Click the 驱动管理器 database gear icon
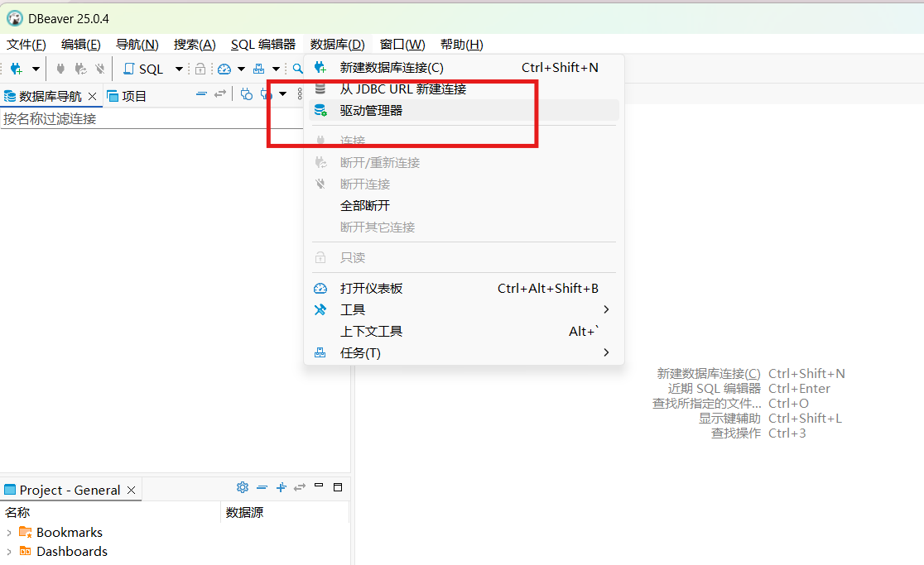 point(320,111)
